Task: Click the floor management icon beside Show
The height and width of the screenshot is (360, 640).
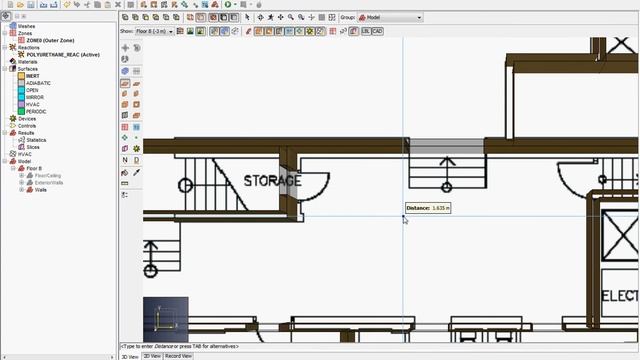Action: 180,31
